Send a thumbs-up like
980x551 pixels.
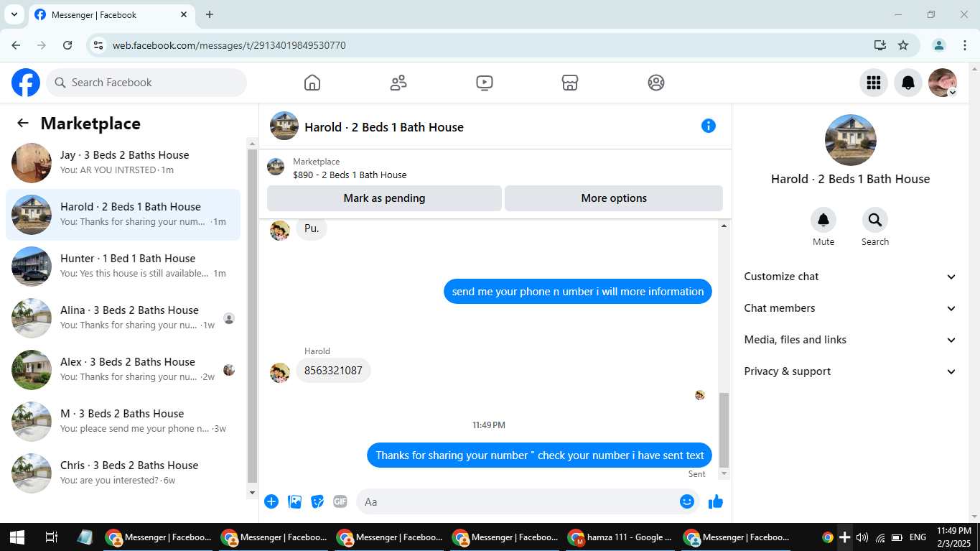[x=716, y=501]
